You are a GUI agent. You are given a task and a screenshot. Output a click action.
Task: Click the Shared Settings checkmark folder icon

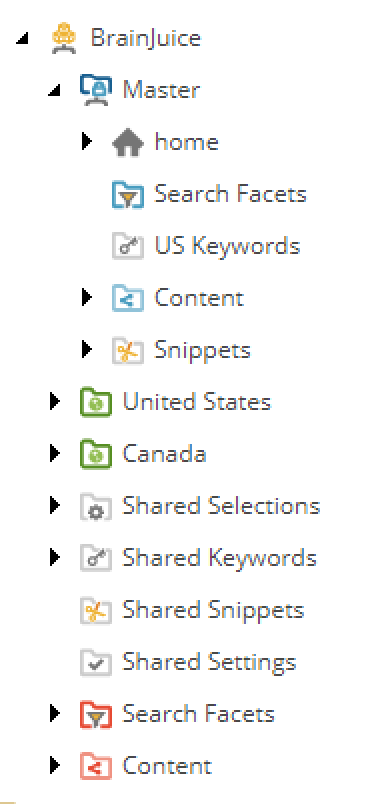[x=95, y=662]
